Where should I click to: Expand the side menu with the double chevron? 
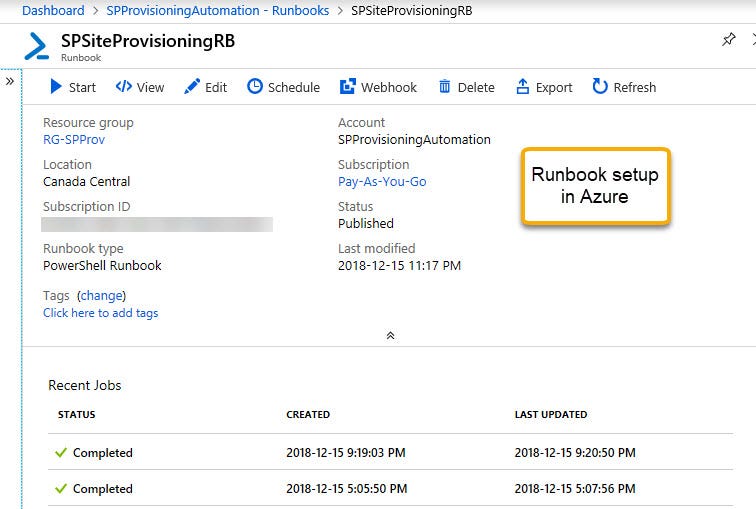10,81
